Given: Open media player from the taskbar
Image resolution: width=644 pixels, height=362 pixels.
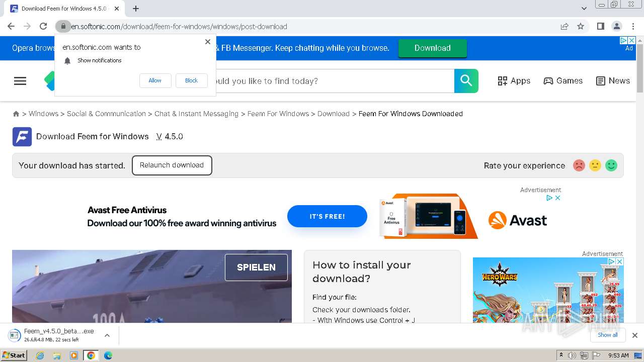Looking at the screenshot, I should pyautogui.click(x=74, y=355).
